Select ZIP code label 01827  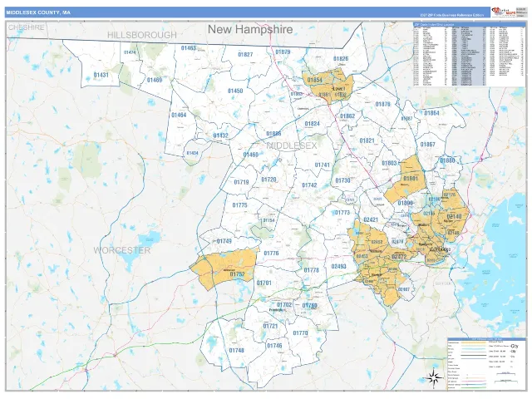tap(245, 54)
